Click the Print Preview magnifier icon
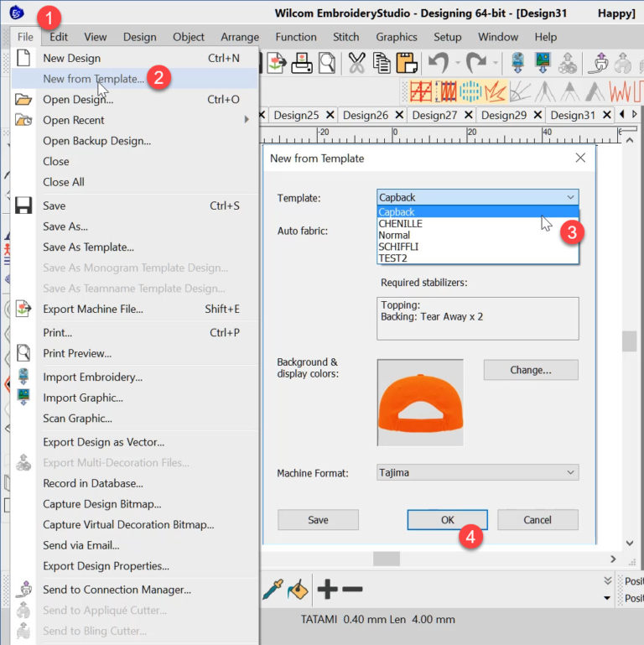This screenshot has width=644, height=645. coord(327,63)
